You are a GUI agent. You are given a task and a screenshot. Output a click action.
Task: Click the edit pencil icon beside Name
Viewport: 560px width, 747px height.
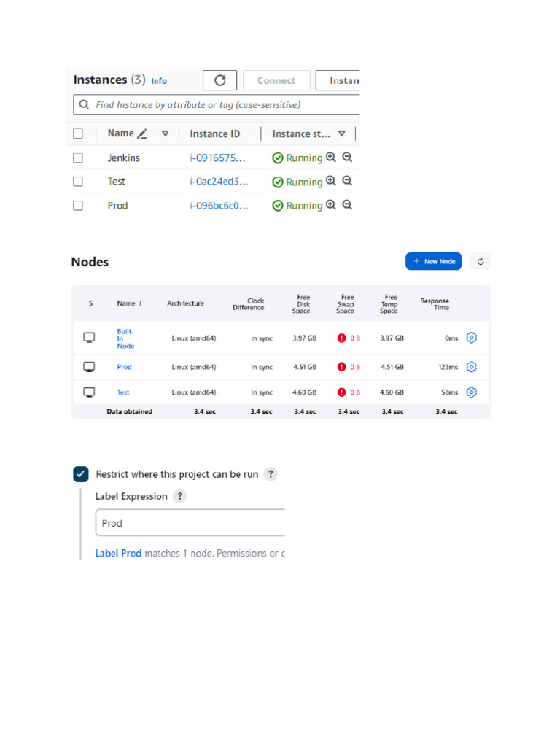coord(142,134)
